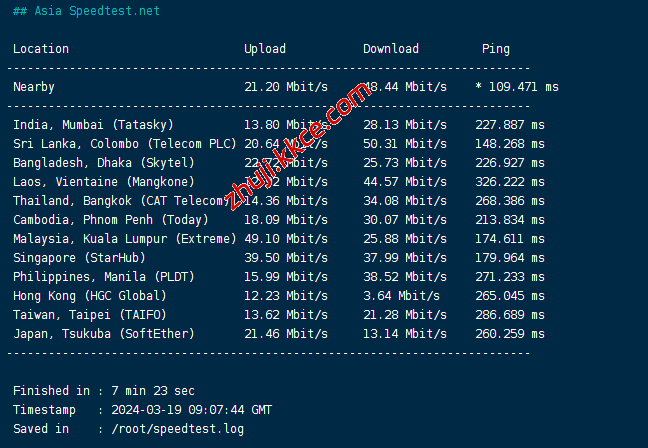
Task: Click Cambodia, Phnom Penh (Today) row
Action: click(110, 220)
